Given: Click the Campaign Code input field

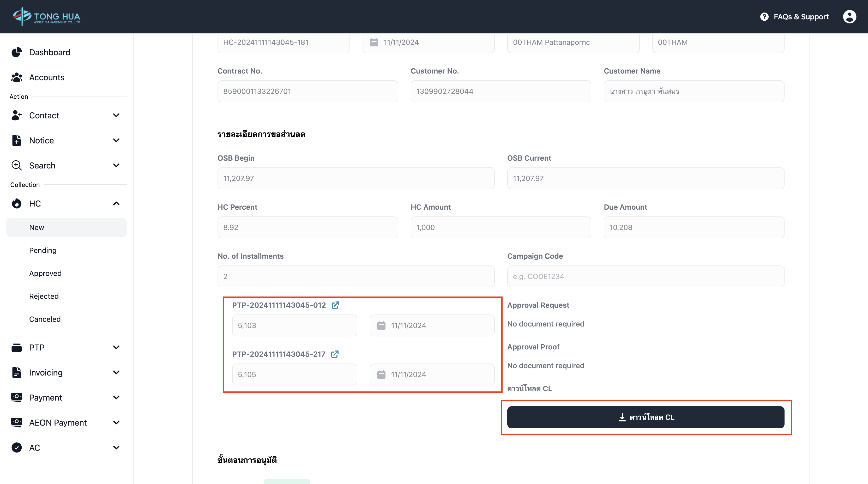Looking at the screenshot, I should (645, 276).
